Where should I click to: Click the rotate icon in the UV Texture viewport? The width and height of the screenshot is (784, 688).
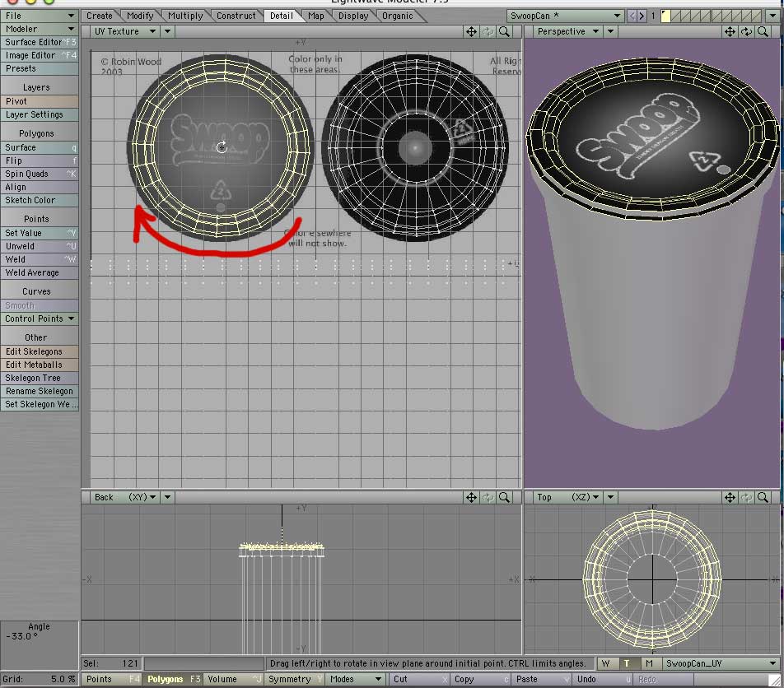pyautogui.click(x=488, y=32)
